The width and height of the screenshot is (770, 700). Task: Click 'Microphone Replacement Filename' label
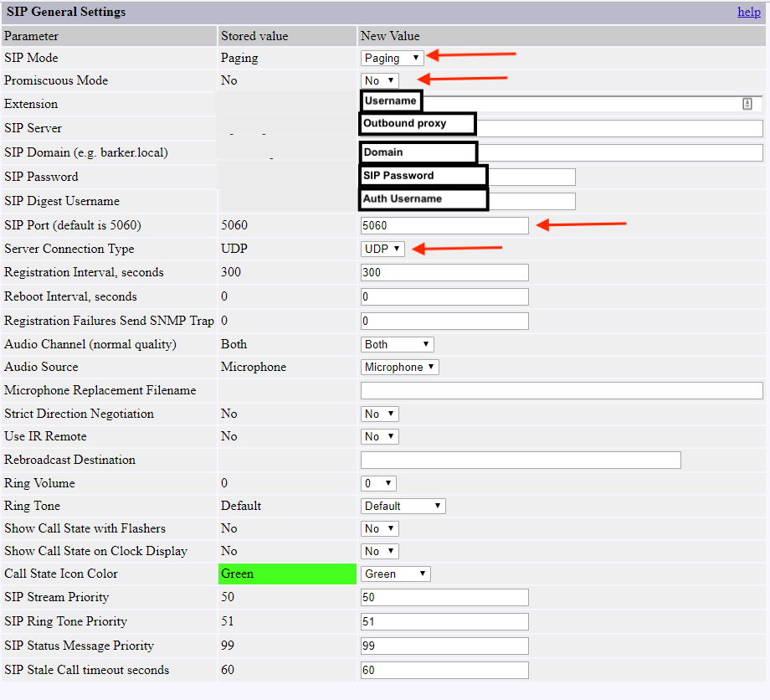[100, 390]
